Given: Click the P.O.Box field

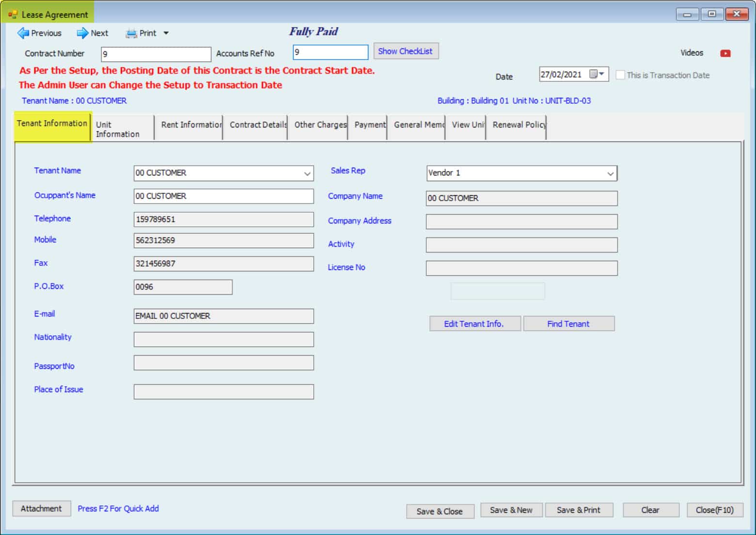Looking at the screenshot, I should tap(183, 287).
